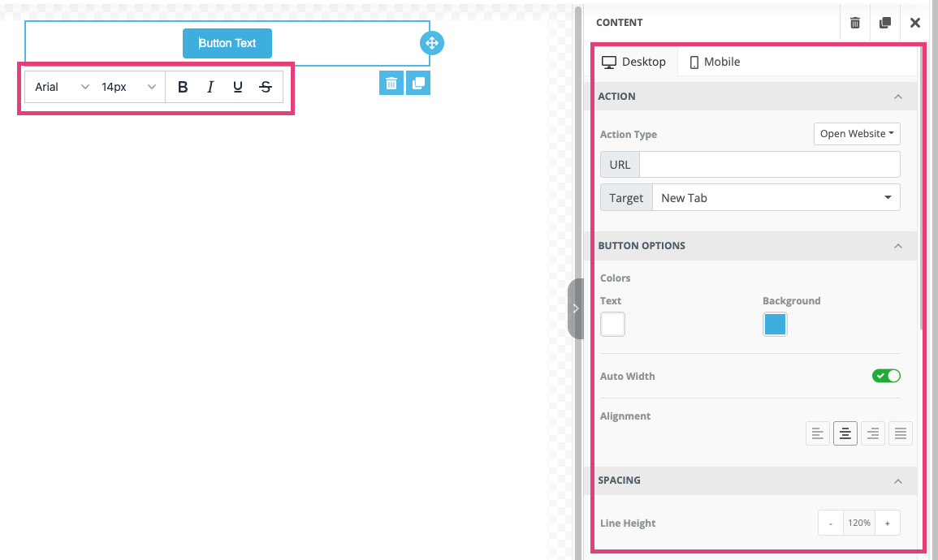Select center alignment for the button
Viewport: 938px width, 560px height.
click(x=845, y=433)
